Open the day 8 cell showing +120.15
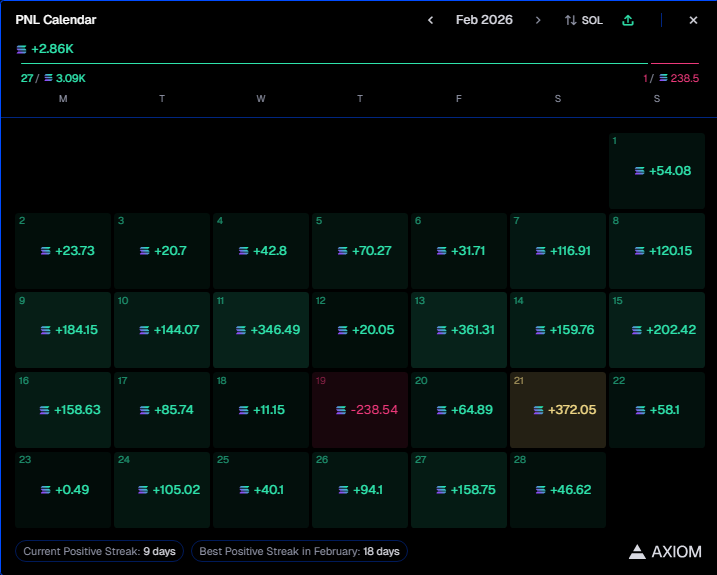Viewport: 717px width, 575px height. pos(657,251)
